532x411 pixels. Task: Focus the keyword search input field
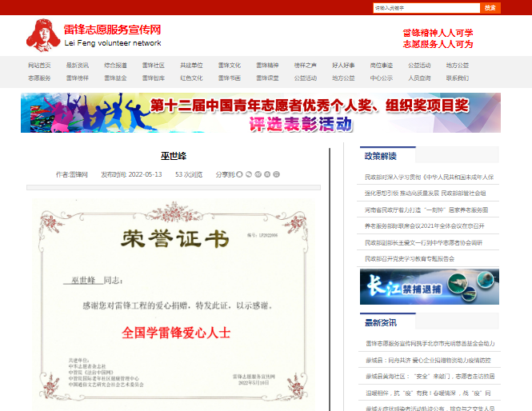point(426,8)
